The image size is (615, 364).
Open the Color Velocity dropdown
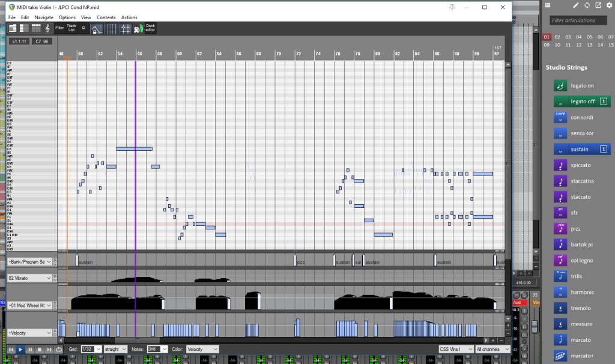click(x=202, y=349)
